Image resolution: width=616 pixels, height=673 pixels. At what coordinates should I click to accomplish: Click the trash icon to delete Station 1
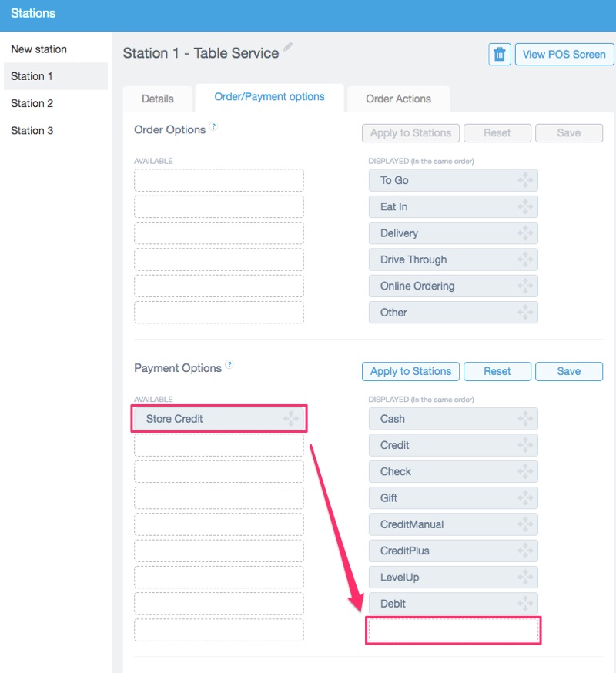[499, 54]
